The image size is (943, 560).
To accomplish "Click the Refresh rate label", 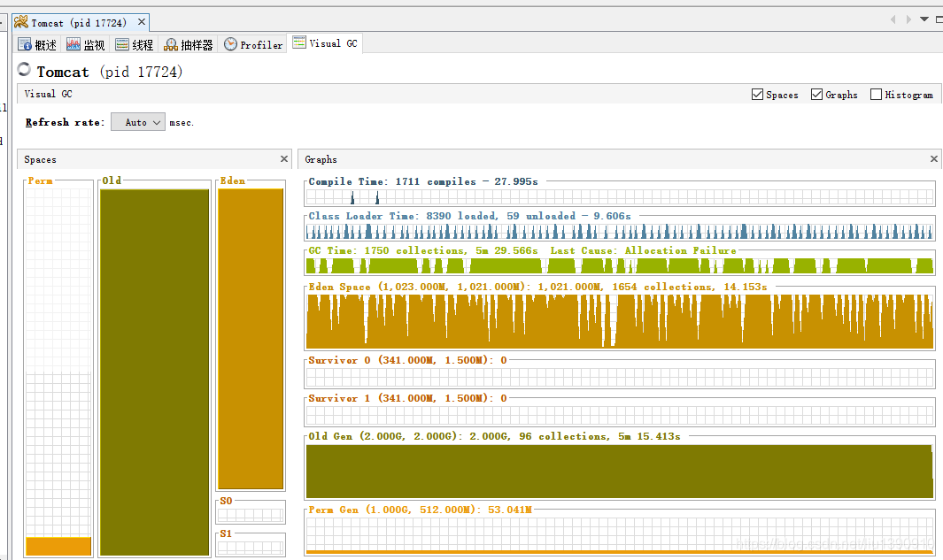I will [x=65, y=122].
